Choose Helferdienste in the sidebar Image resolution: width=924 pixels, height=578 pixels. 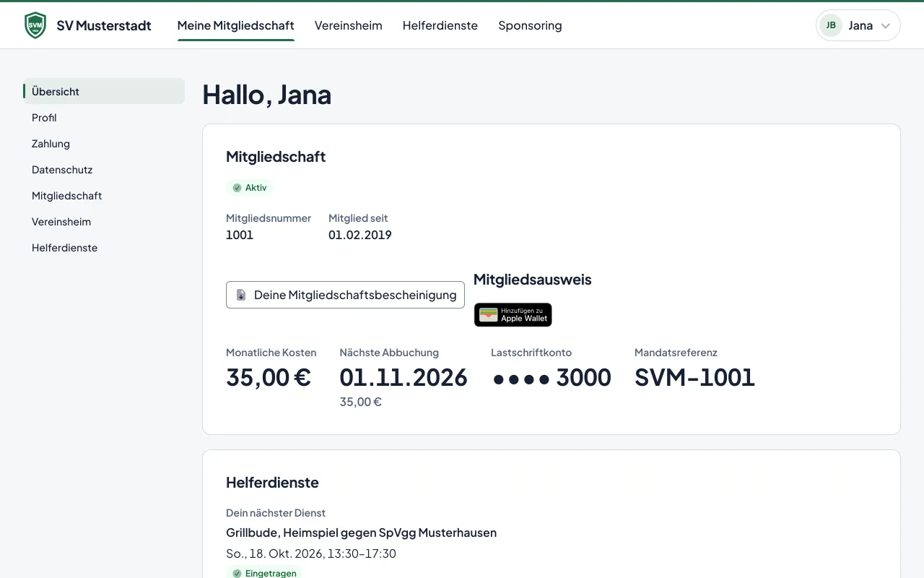click(104, 247)
